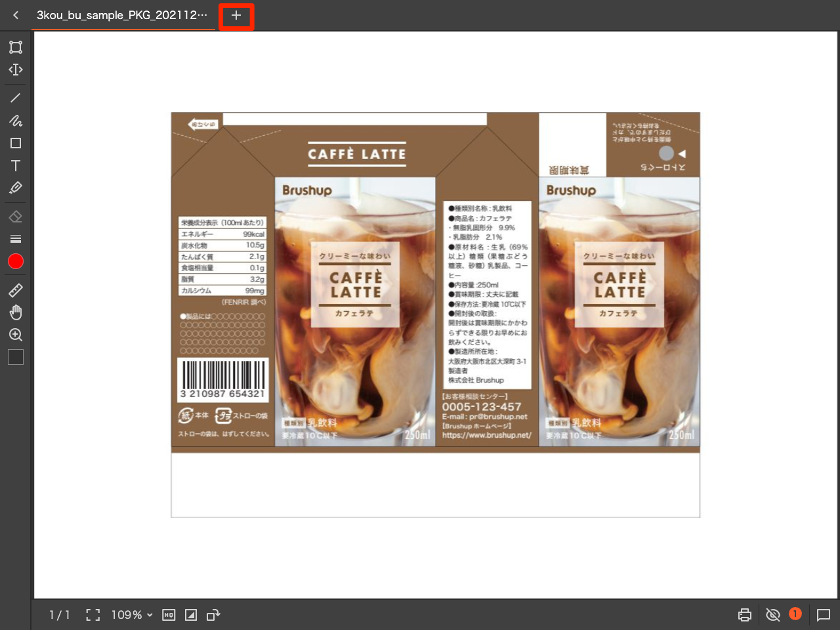Pick the Text annotation tool
Image resolution: width=840 pixels, height=630 pixels.
(16, 165)
